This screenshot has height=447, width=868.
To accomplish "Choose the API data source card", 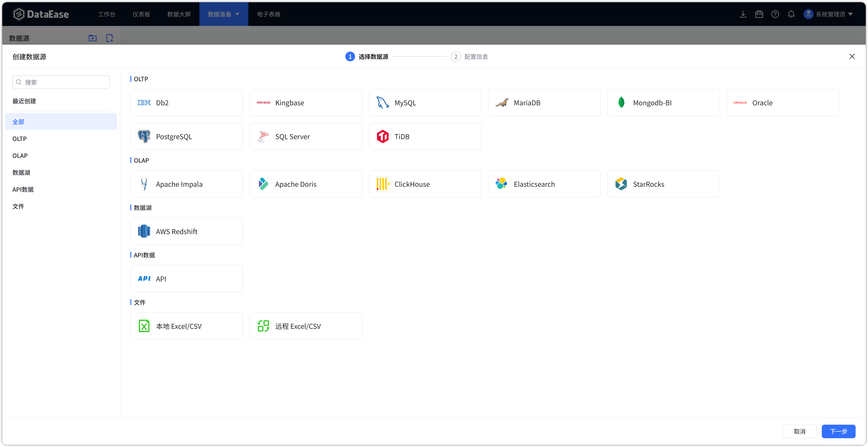I will click(186, 279).
